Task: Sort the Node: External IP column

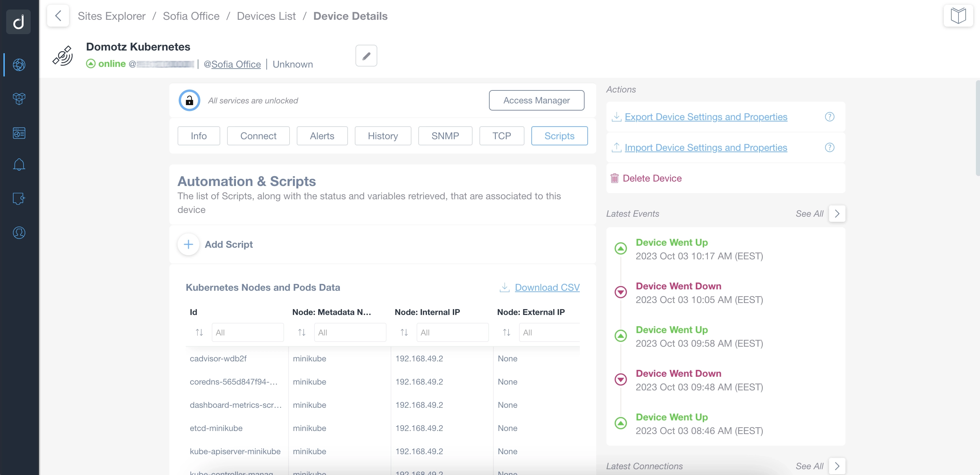Action: point(506,332)
